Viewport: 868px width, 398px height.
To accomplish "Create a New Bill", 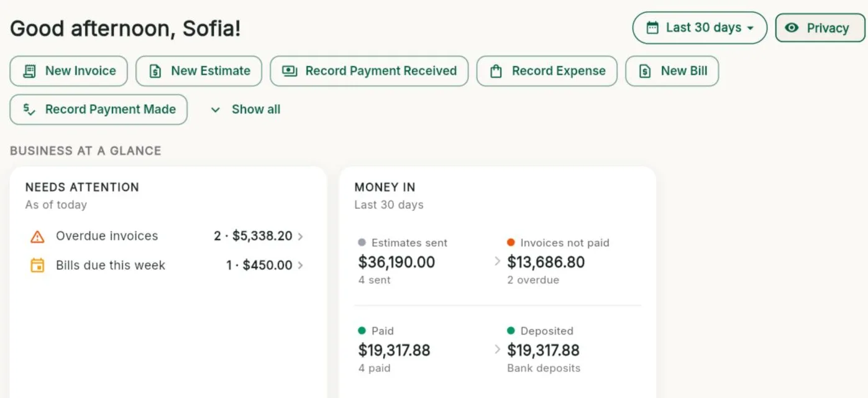I will (x=672, y=71).
